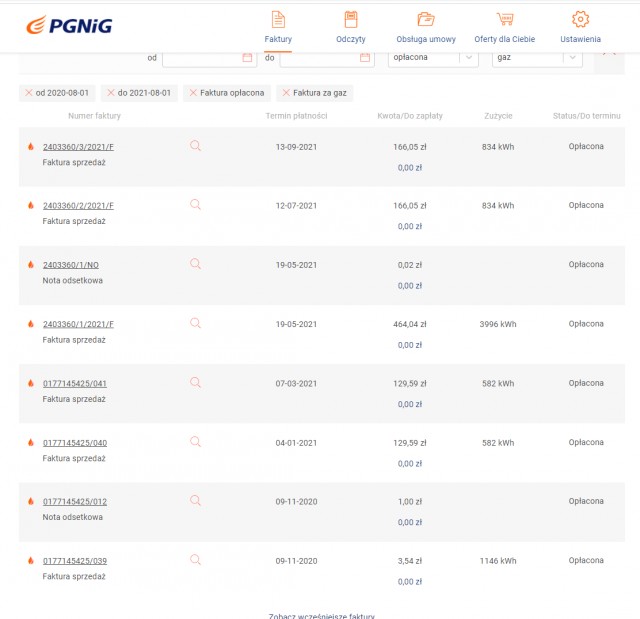The width and height of the screenshot is (640, 619).
Task: Remove the 'od 2020-08-01' filter chip
Action: 28,93
